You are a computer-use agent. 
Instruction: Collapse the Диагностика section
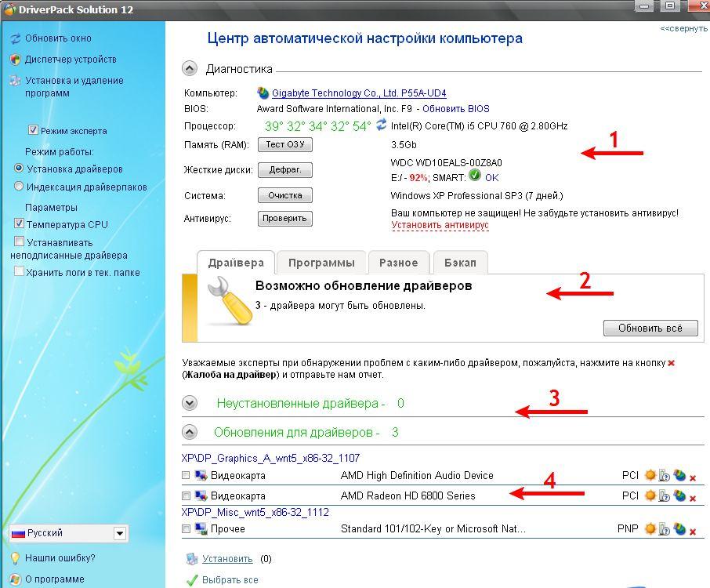190,69
